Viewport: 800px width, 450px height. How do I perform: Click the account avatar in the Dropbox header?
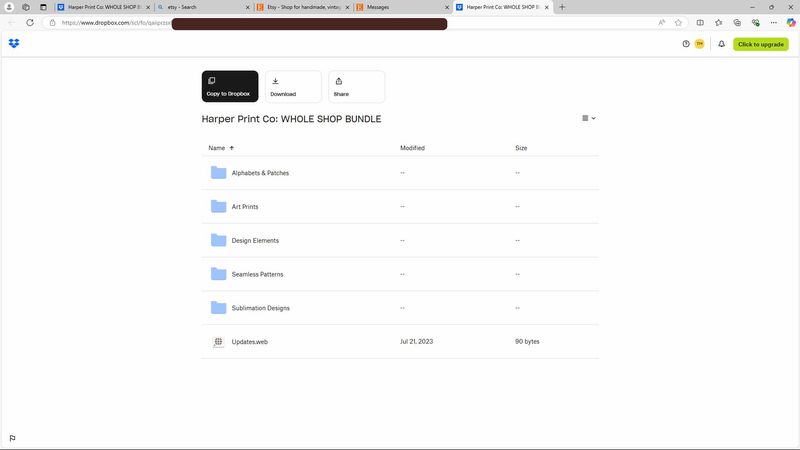[x=700, y=44]
